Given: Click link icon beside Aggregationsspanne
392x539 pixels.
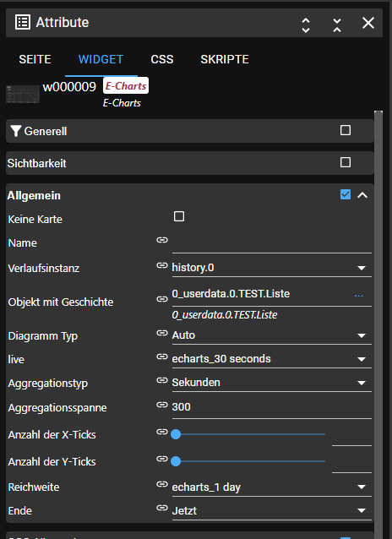Looking at the screenshot, I should 162,405.
